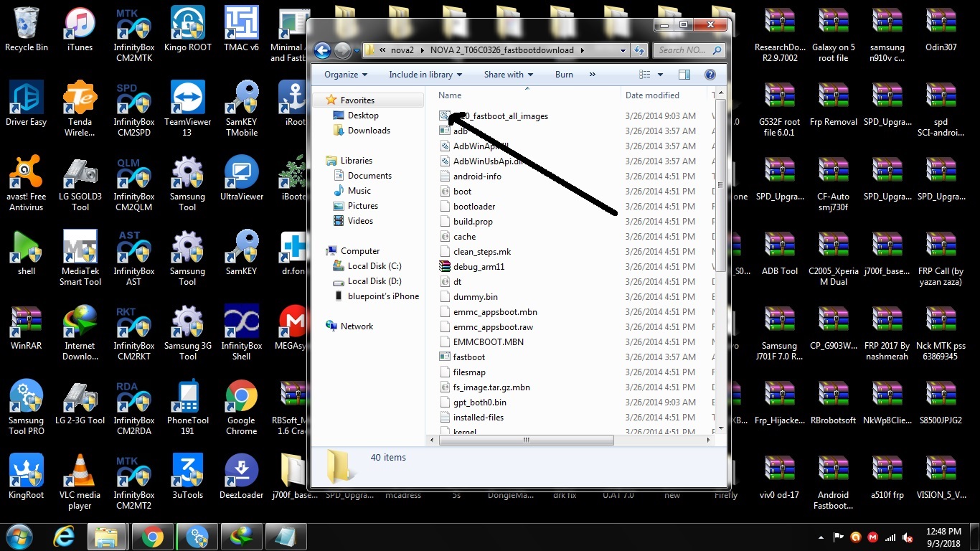The height and width of the screenshot is (551, 980).
Task: Open the PhoneTool 191 desktop shortcut
Action: (187, 408)
